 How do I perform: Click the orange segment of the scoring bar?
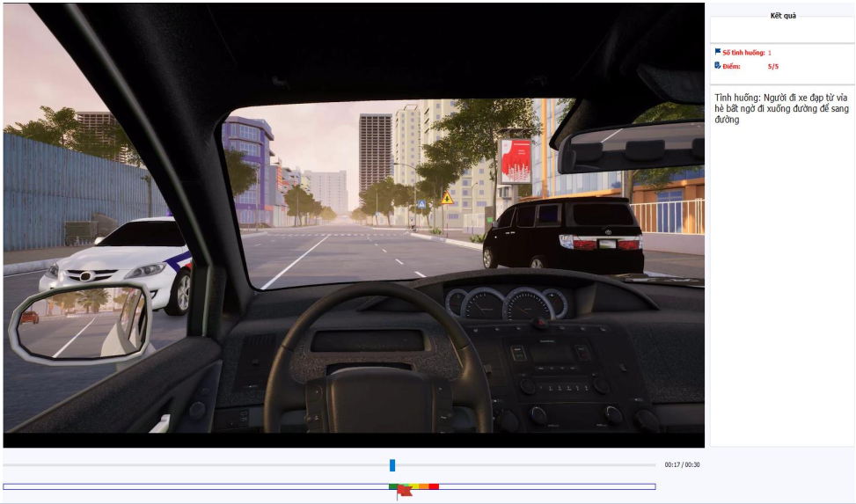pyautogui.click(x=424, y=486)
